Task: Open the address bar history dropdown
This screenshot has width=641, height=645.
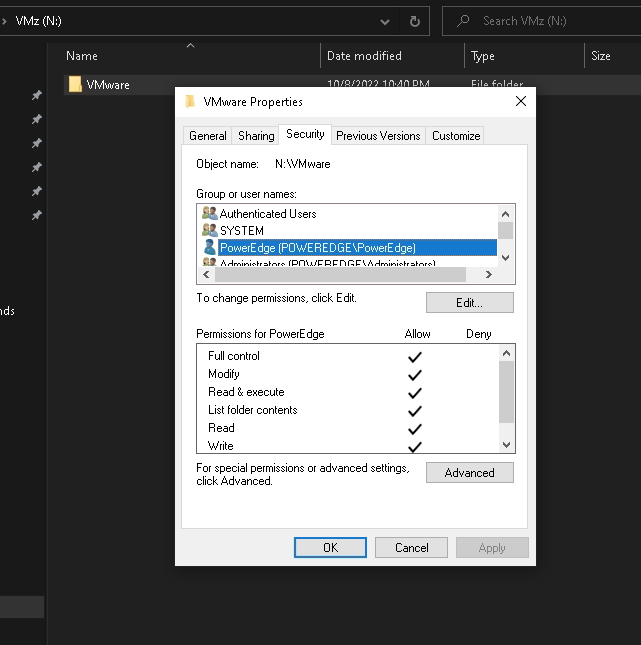Action: point(385,21)
